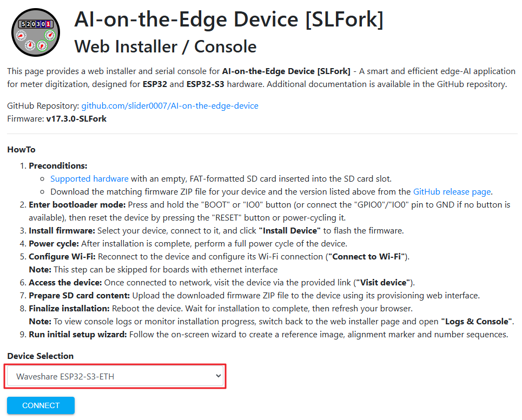Click the dropdown arrow beside Waveshare ESP32-S3-ETH
Image resolution: width=522 pixels, height=420 pixels.
(x=218, y=376)
